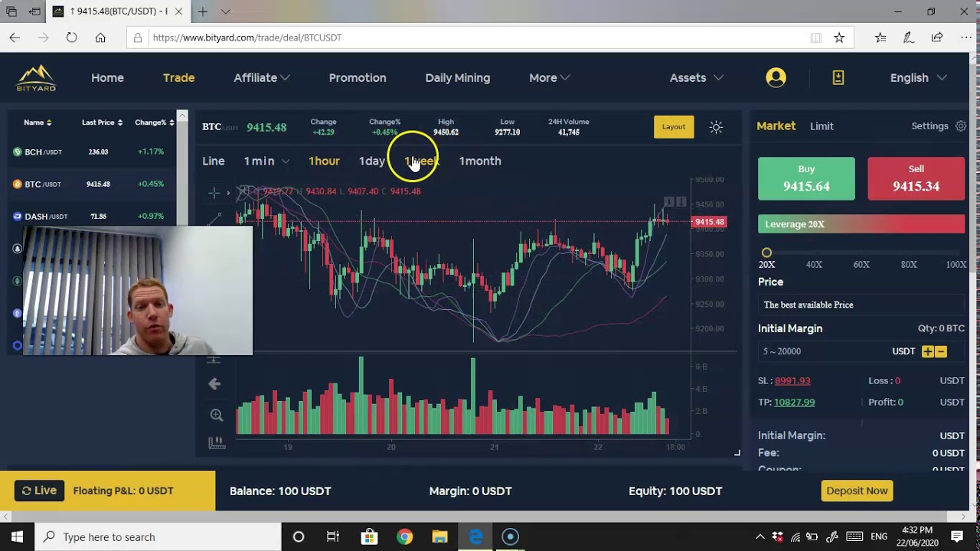Click the Bityard logo
The height and width of the screenshot is (551, 980).
(36, 78)
